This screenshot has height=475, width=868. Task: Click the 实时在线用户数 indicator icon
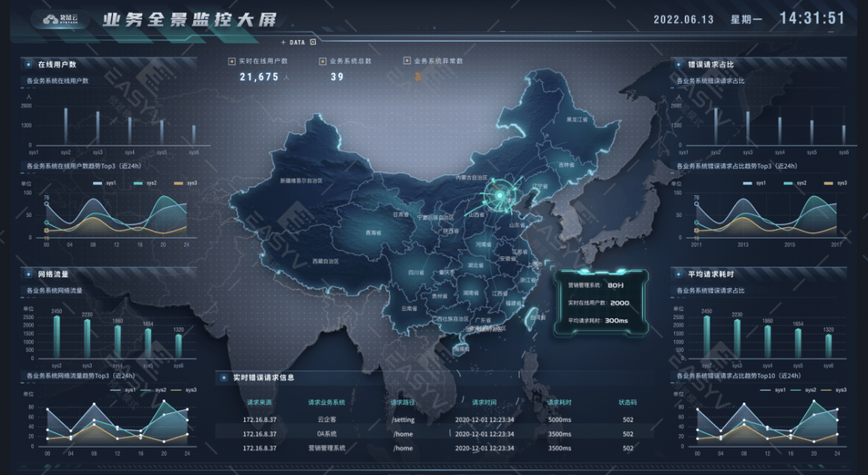coord(232,61)
